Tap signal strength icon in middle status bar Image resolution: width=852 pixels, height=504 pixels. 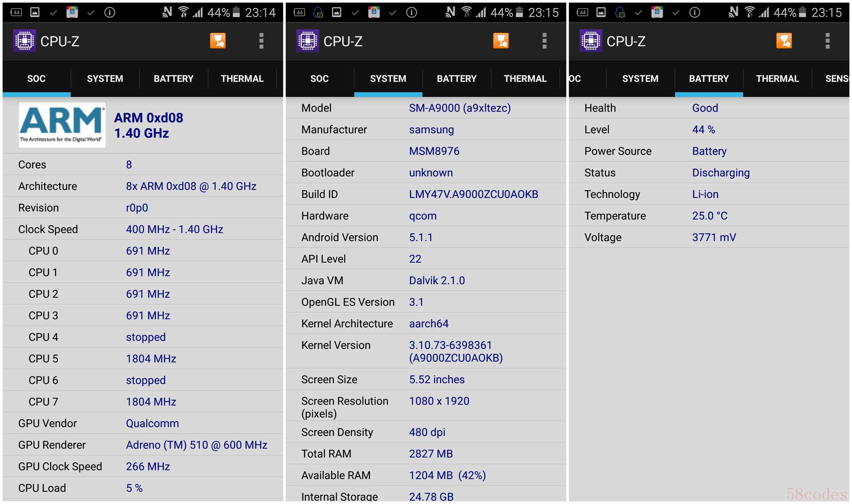pyautogui.click(x=481, y=12)
